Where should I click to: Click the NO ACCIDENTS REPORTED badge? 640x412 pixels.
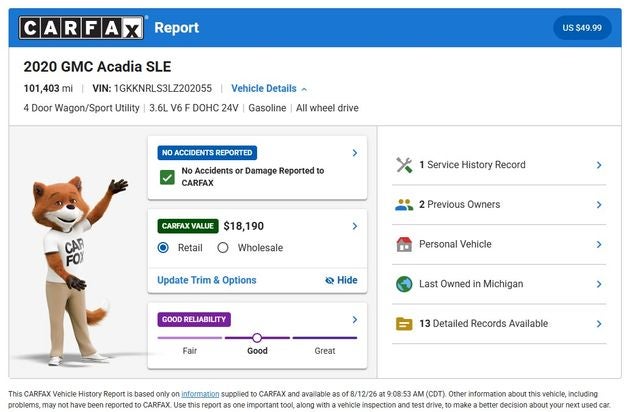tap(207, 153)
